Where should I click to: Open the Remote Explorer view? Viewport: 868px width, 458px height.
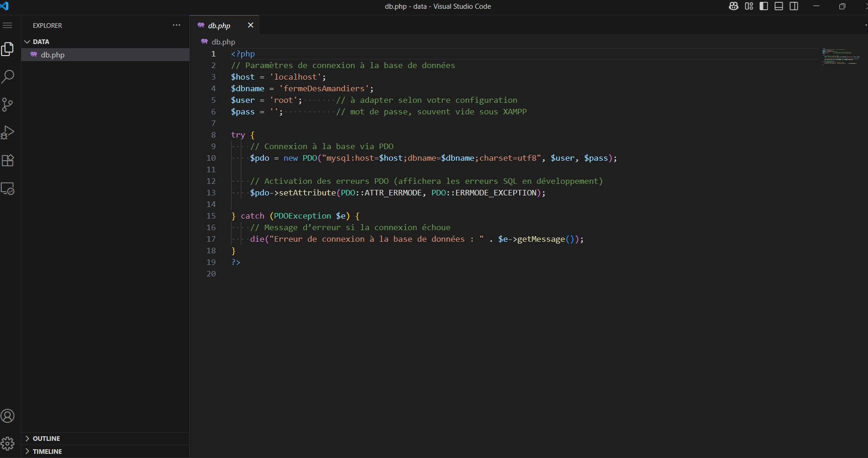(x=7, y=188)
